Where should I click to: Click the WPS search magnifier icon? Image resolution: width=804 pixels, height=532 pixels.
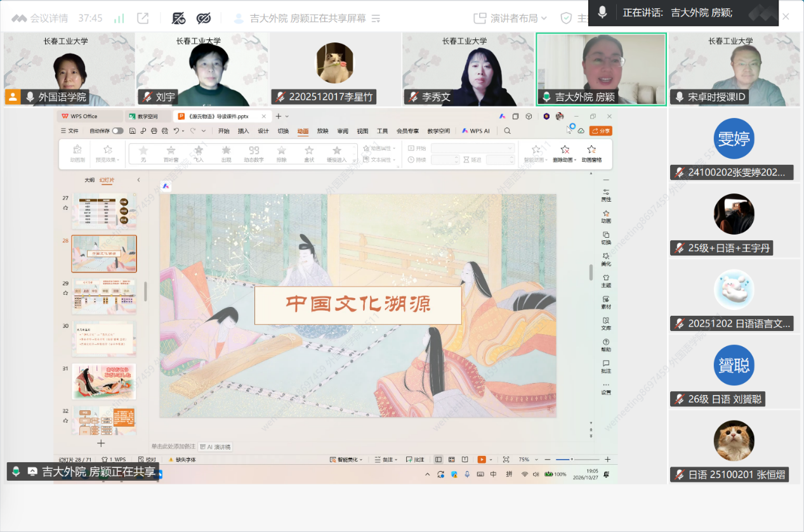point(507,131)
